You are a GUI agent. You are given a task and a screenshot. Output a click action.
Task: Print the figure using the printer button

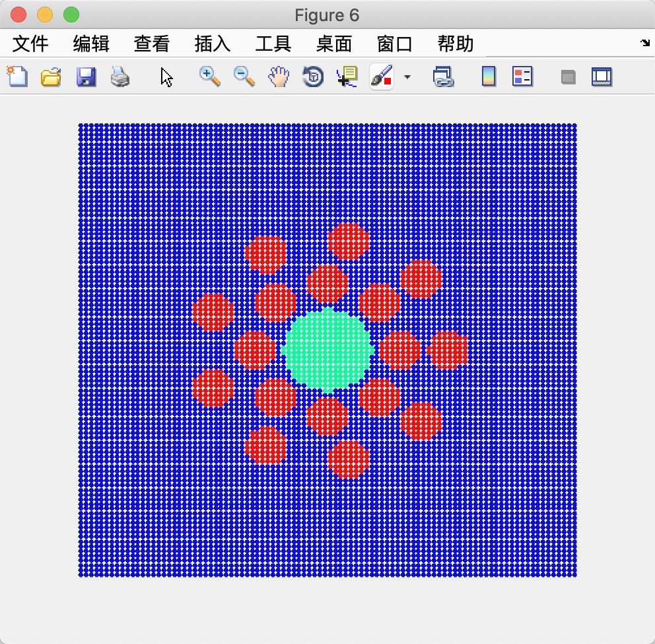click(x=120, y=77)
